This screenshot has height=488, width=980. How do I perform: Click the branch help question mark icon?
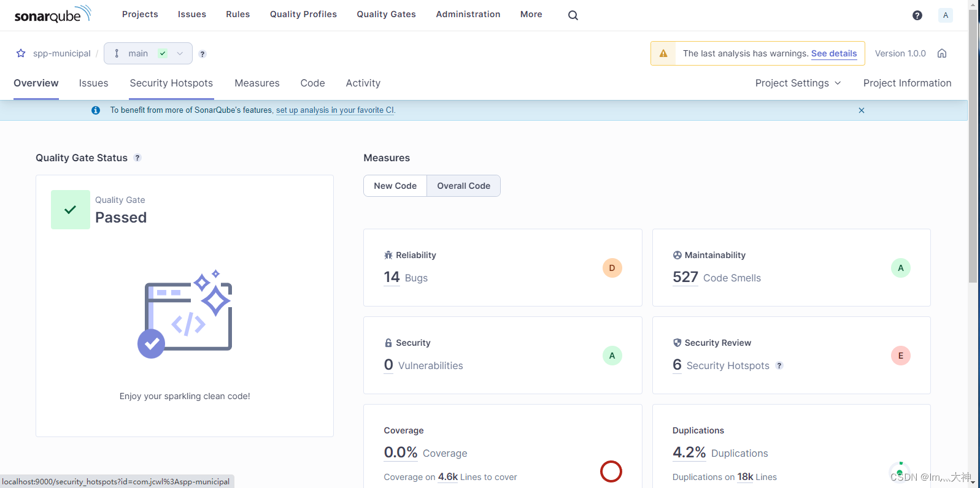203,54
